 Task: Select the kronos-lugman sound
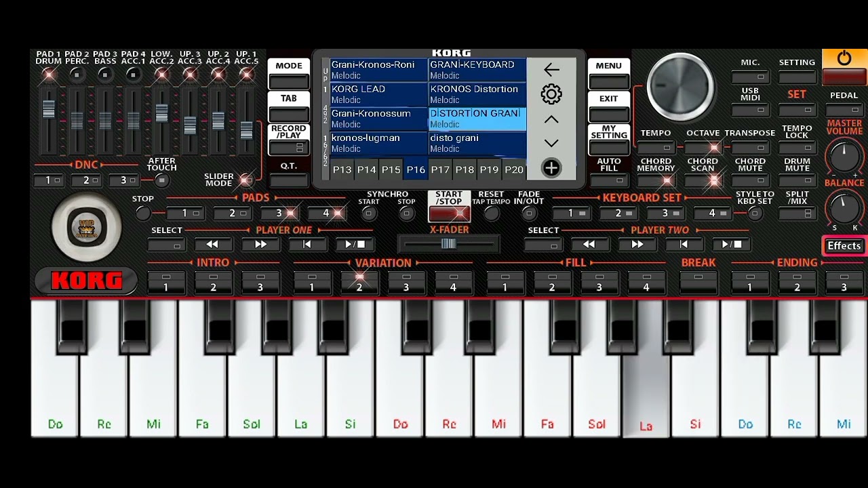click(378, 143)
